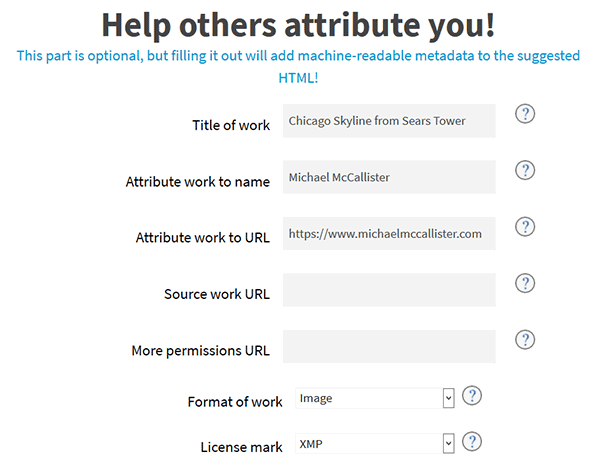Image resolution: width=600 pixels, height=473 pixels.
Task: Show help for Source work URL
Action: tap(525, 284)
